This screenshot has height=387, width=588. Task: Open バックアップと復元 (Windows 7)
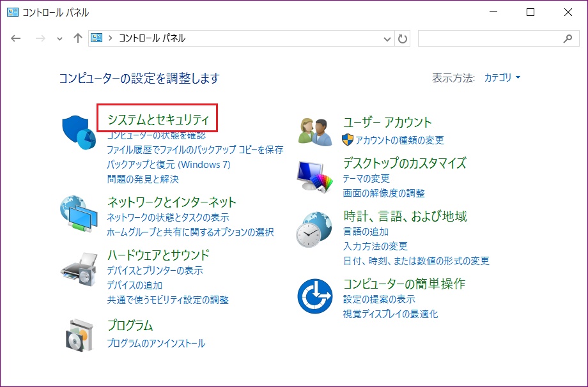[x=169, y=165]
